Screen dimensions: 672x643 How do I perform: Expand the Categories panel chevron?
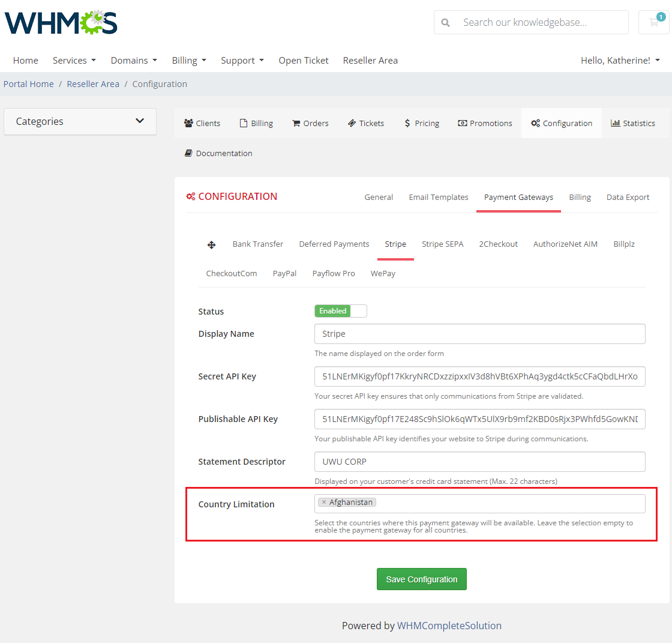[140, 121]
